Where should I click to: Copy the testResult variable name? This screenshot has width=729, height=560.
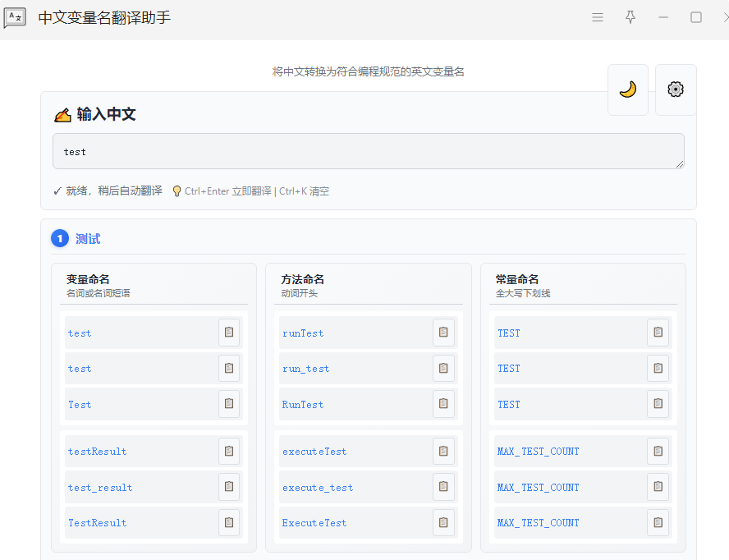229,451
